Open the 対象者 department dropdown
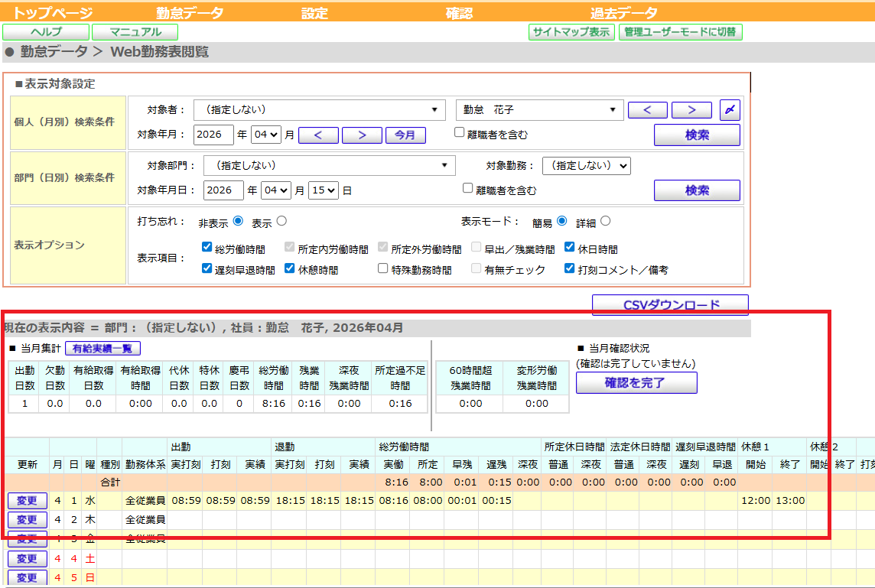Screen dimensions: 875x588 tap(319, 109)
